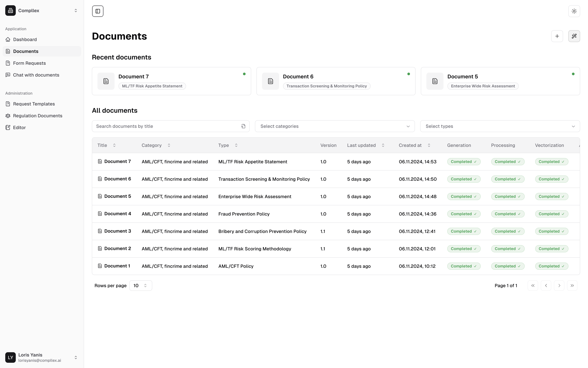This screenshot has height=368, width=588.
Task: Click the search field's document search icon
Action: point(243,126)
